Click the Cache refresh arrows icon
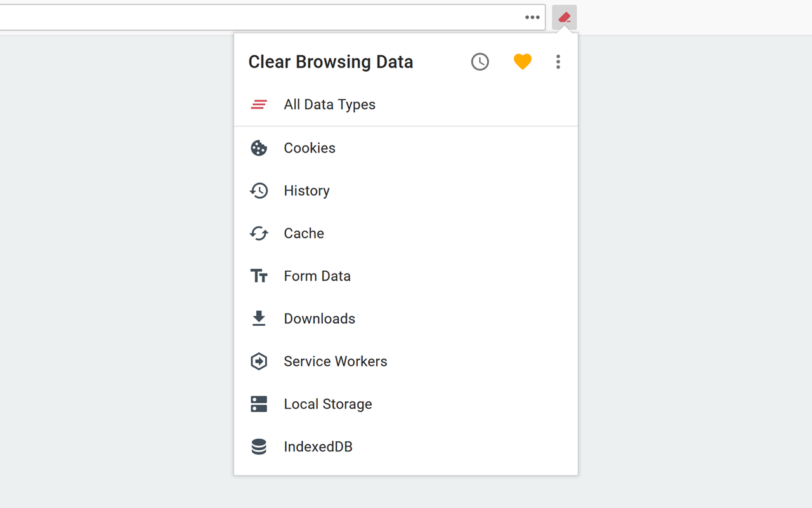This screenshot has width=812, height=508. (x=259, y=234)
